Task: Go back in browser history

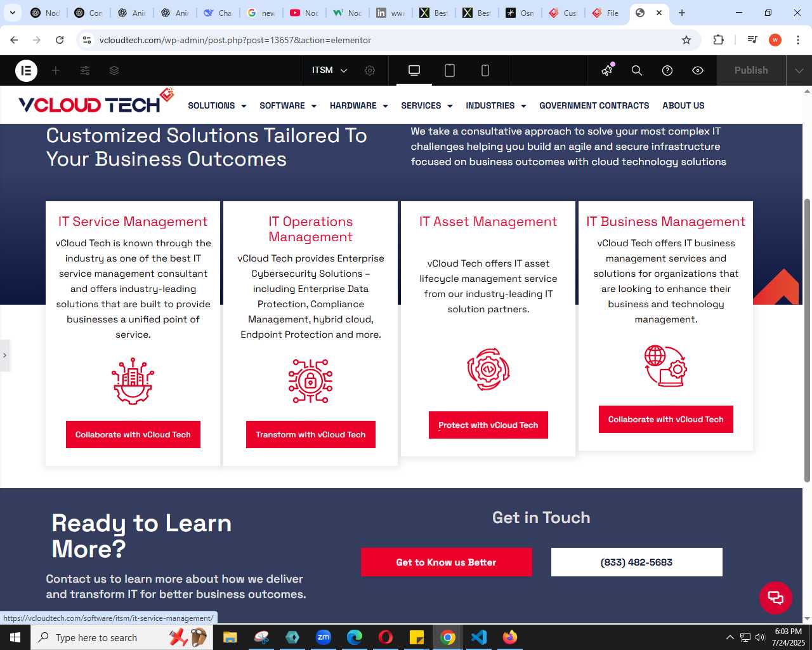Action: [14, 40]
